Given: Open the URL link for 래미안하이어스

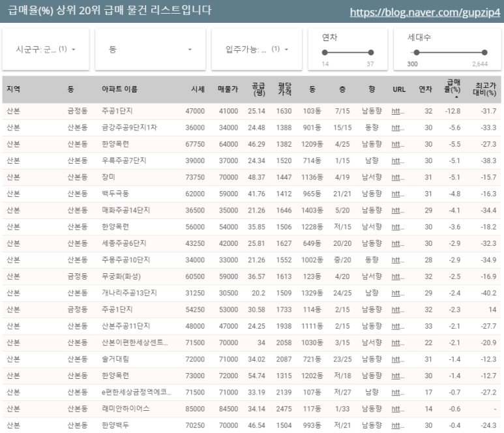Looking at the screenshot, I should pyautogui.click(x=398, y=409).
